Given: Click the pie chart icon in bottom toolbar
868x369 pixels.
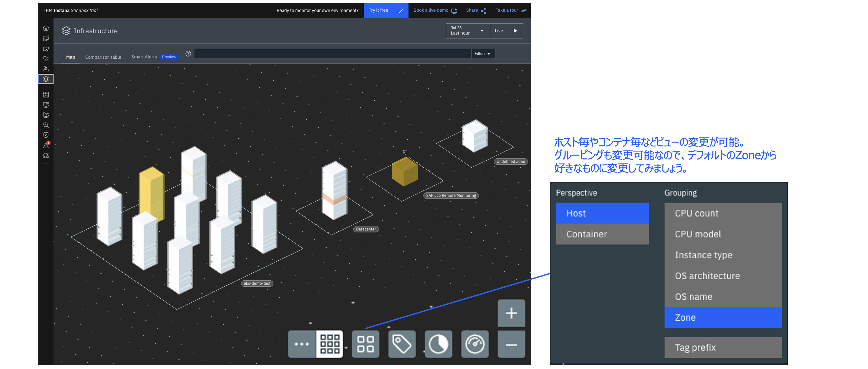Looking at the screenshot, I should coord(438,344).
